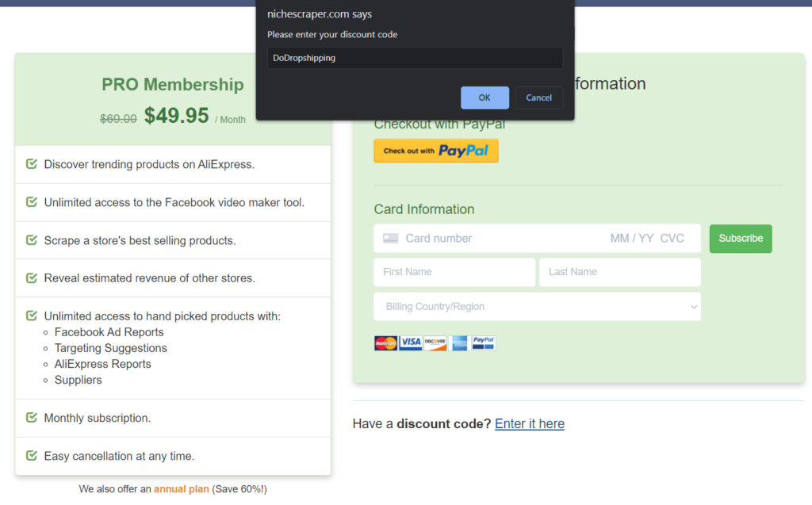Click 'Easy cancellation at any time' text
This screenshot has height=505, width=812.
click(x=119, y=457)
